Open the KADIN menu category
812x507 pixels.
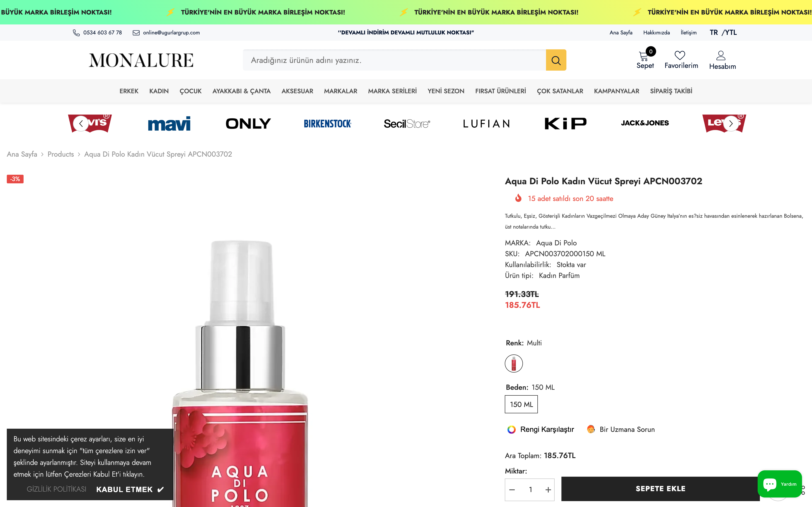tap(159, 91)
